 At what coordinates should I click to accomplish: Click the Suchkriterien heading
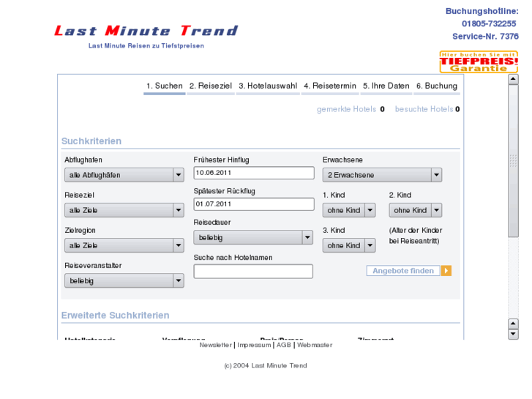point(91,141)
